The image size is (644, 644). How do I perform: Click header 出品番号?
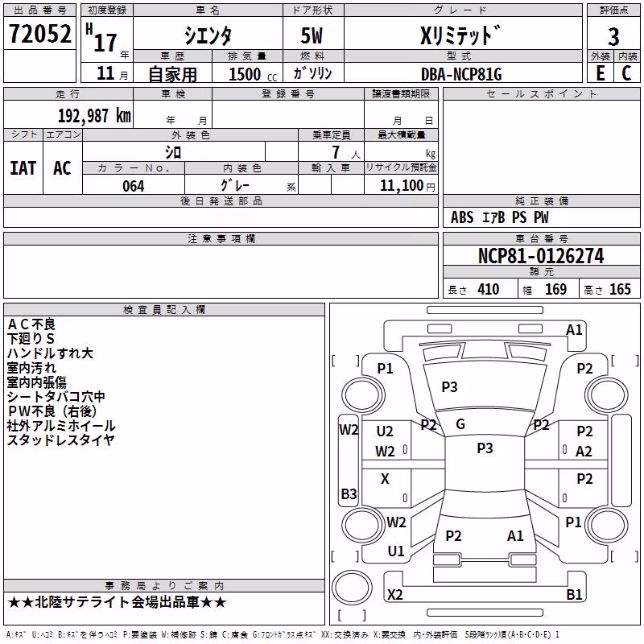(39, 10)
